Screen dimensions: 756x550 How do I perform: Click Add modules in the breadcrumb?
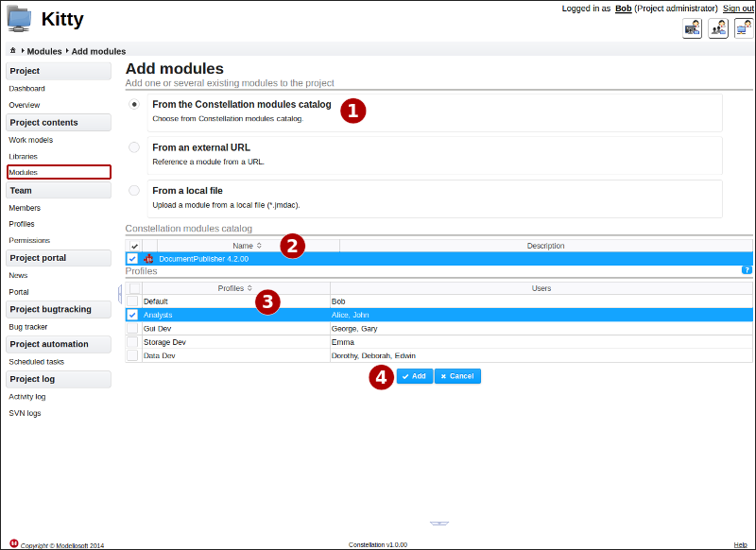coord(99,51)
